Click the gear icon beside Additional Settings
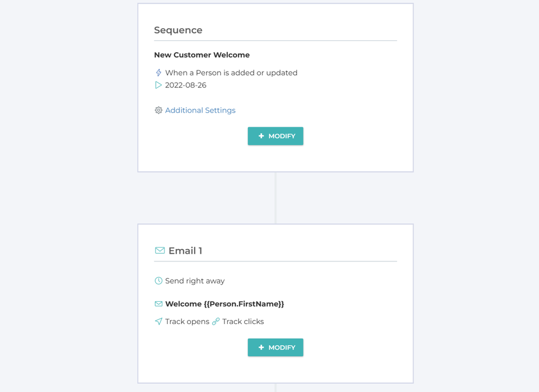This screenshot has height=392, width=539. (158, 110)
